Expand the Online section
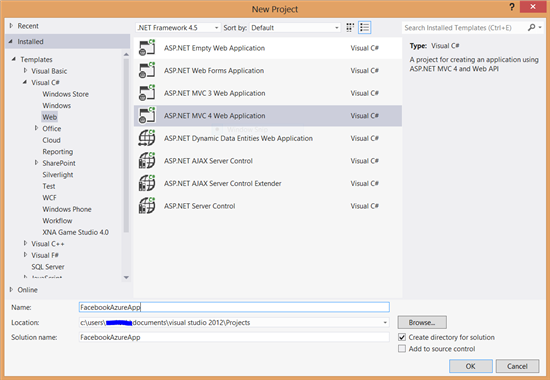 pyautogui.click(x=11, y=289)
